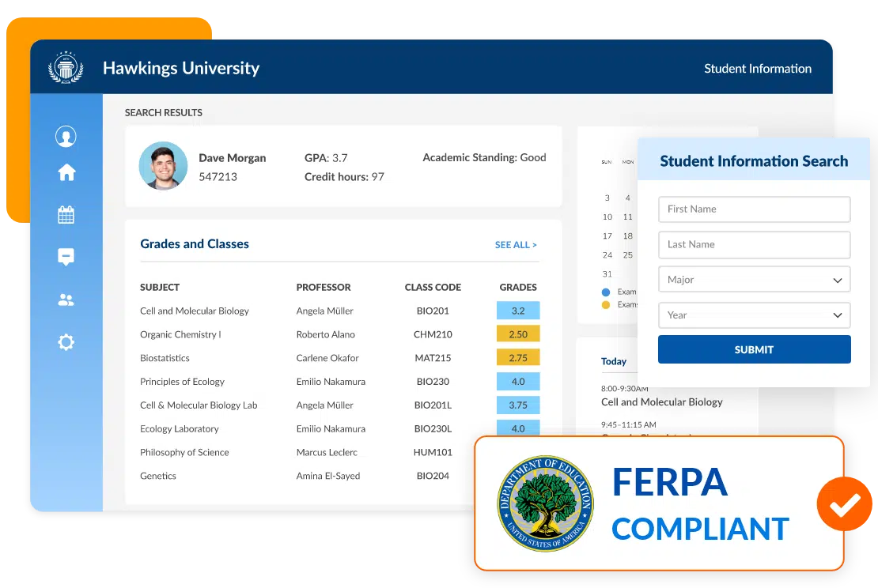Screen dimensions: 878x588
Task: Click the Hawkings University crest logo
Action: (x=66, y=68)
